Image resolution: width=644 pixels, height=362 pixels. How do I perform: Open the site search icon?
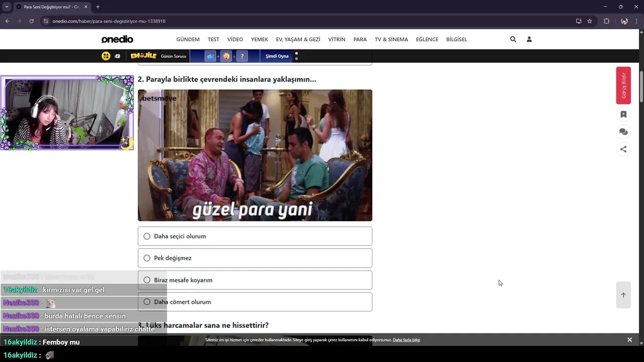pyautogui.click(x=513, y=39)
